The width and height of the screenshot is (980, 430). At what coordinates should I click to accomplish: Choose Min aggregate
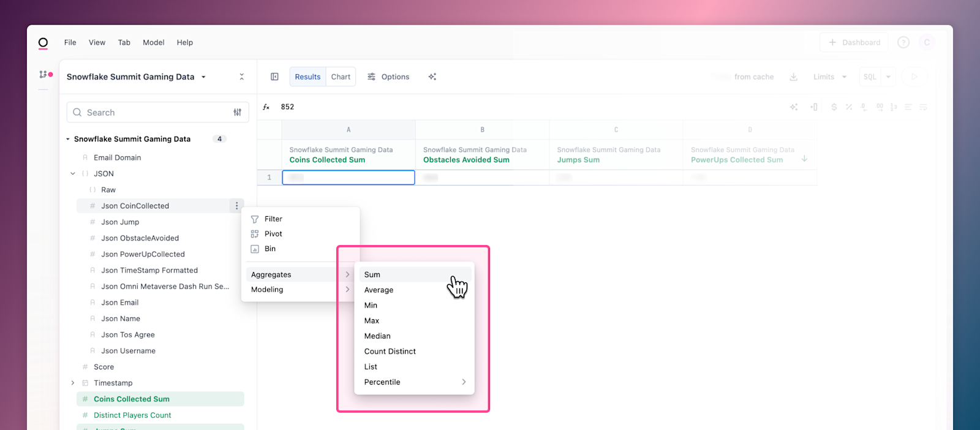[414, 305]
